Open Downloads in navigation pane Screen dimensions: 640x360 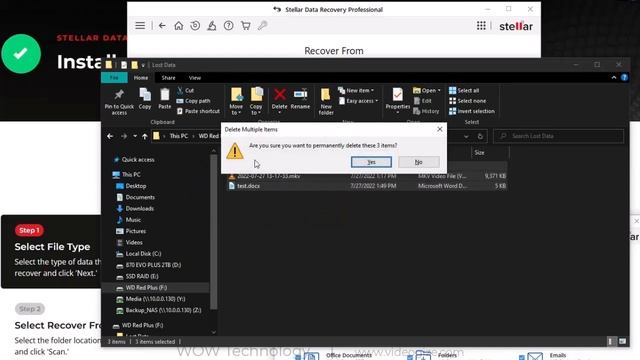pyautogui.click(x=140, y=209)
